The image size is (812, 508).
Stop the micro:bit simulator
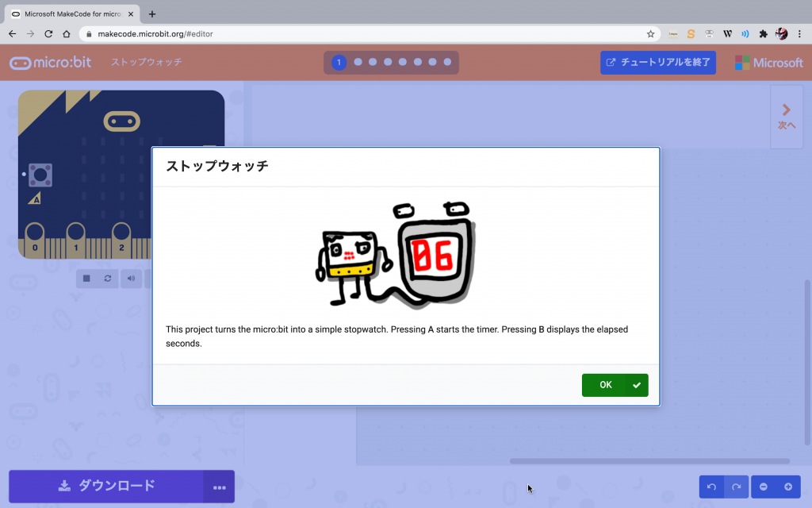86,279
